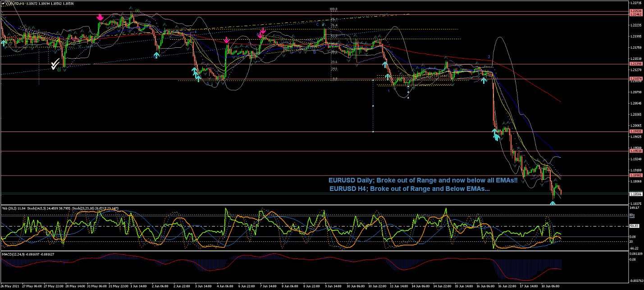Select the 1.19510 price level tag

pos(635,151)
